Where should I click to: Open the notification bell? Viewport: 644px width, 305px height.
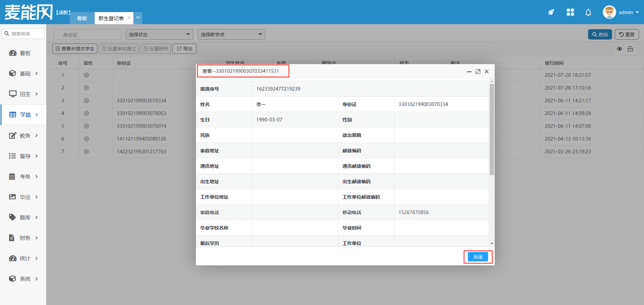point(588,12)
